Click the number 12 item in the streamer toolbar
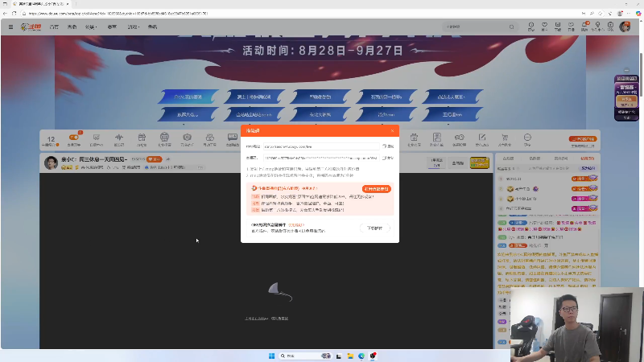Image resolution: width=644 pixels, height=362 pixels. (x=51, y=140)
